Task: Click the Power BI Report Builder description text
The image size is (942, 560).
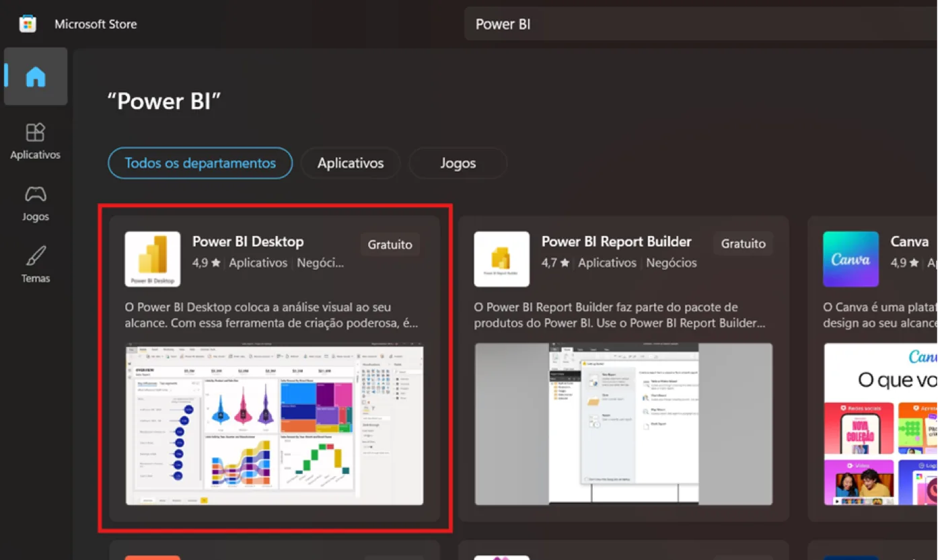Action: [620, 315]
